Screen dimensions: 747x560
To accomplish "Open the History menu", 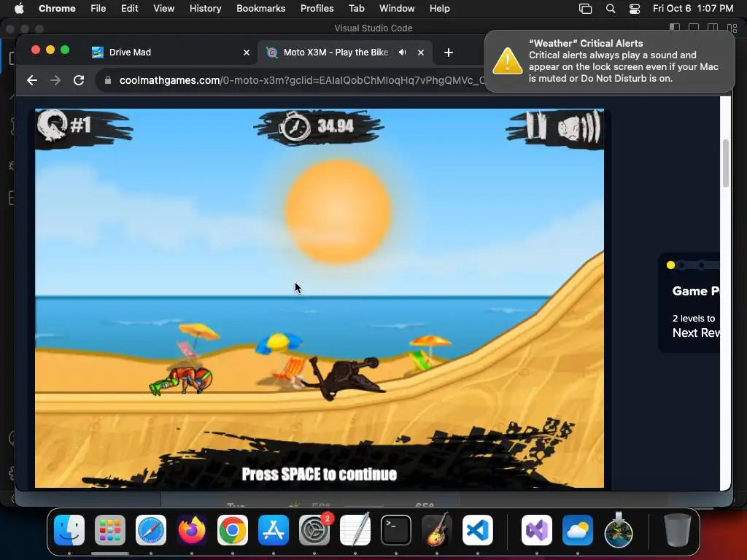I will click(205, 9).
